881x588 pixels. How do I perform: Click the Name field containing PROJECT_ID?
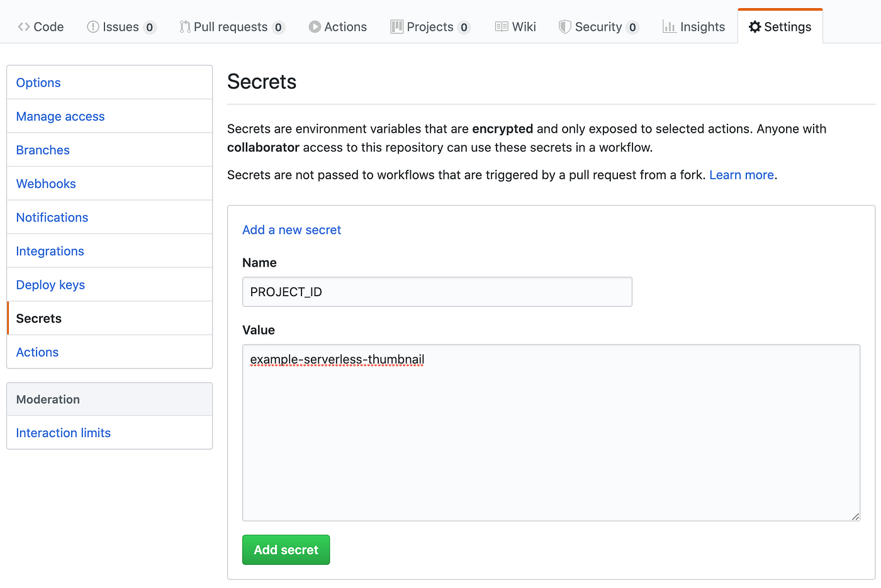coord(437,291)
